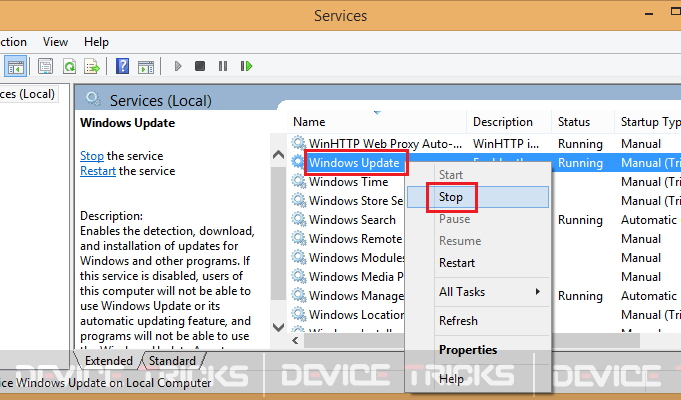Sort by the Name column header
Screen dimensions: 681x400
pos(377,122)
